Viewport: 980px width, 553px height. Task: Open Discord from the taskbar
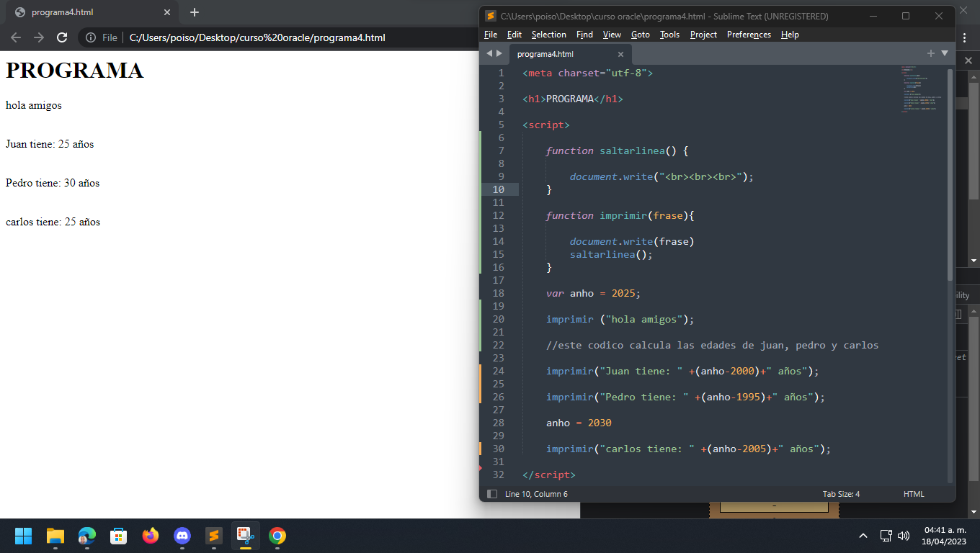182,536
